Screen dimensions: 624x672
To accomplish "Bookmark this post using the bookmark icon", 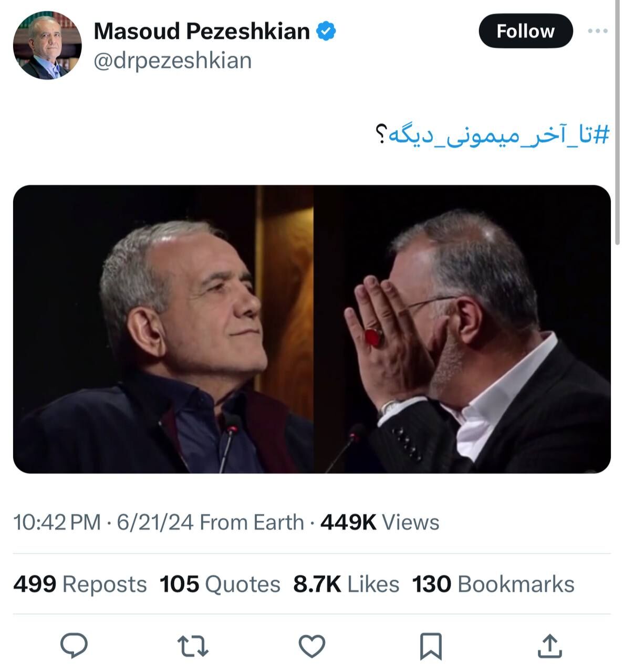I will tap(431, 645).
